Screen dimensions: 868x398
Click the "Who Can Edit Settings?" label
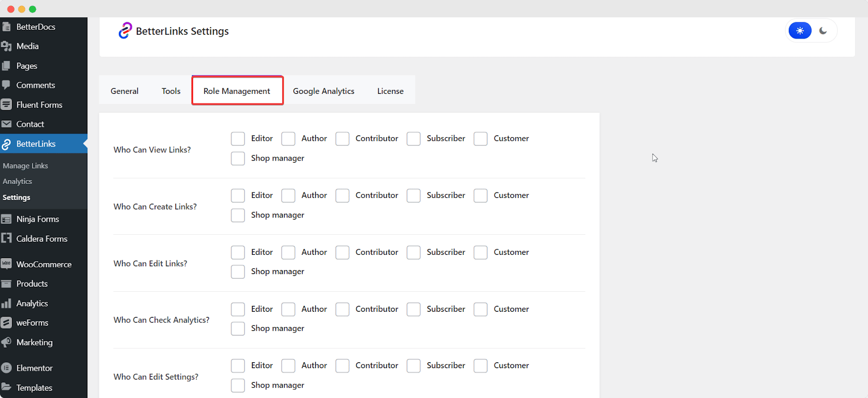coord(156,377)
